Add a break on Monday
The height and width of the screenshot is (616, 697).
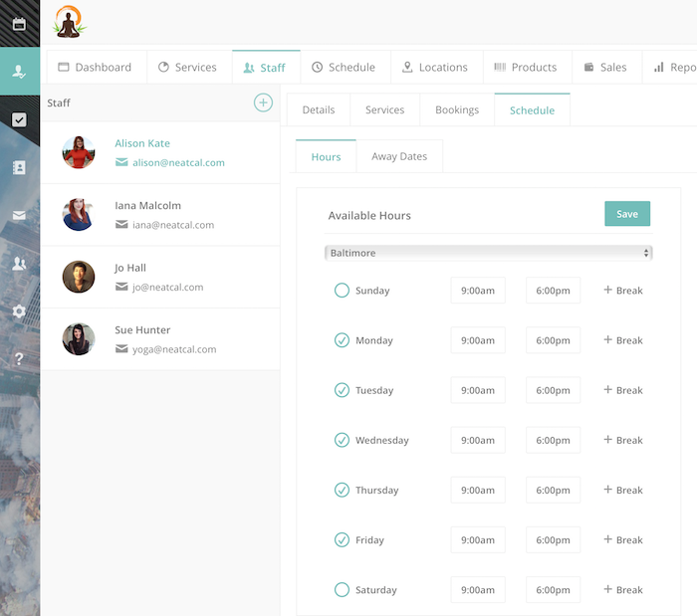pos(623,340)
